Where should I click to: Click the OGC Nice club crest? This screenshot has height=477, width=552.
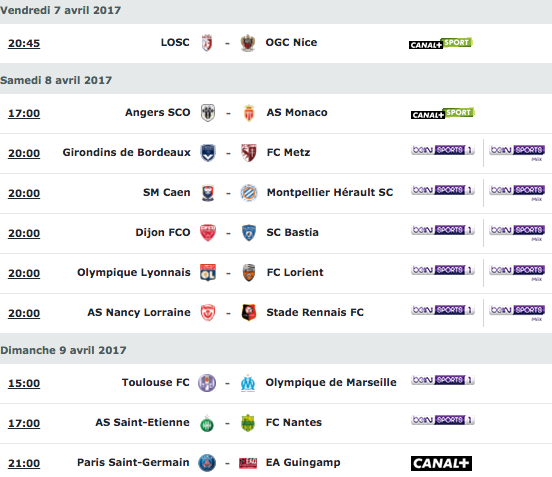248,43
